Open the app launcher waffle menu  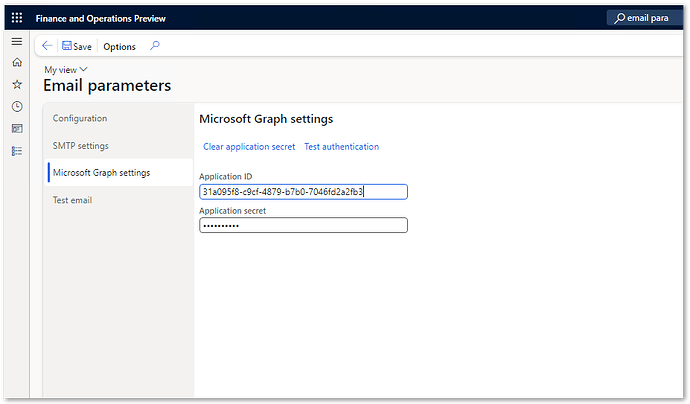tap(17, 18)
